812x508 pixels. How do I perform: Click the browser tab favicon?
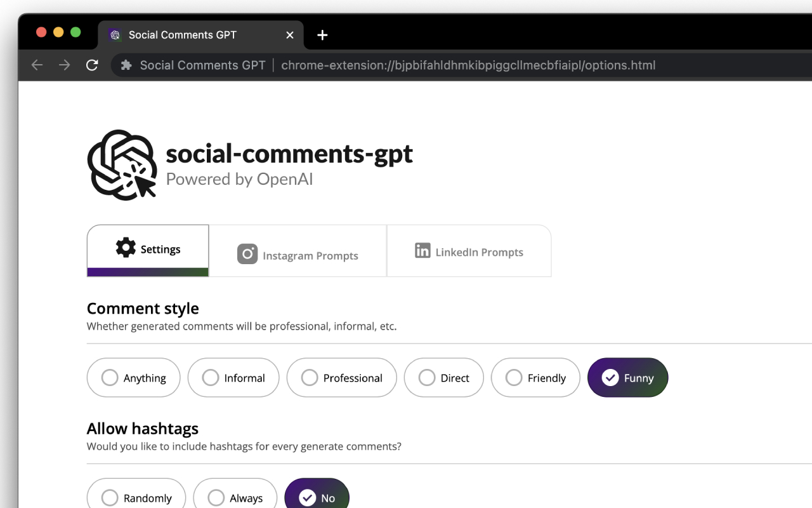(115, 35)
